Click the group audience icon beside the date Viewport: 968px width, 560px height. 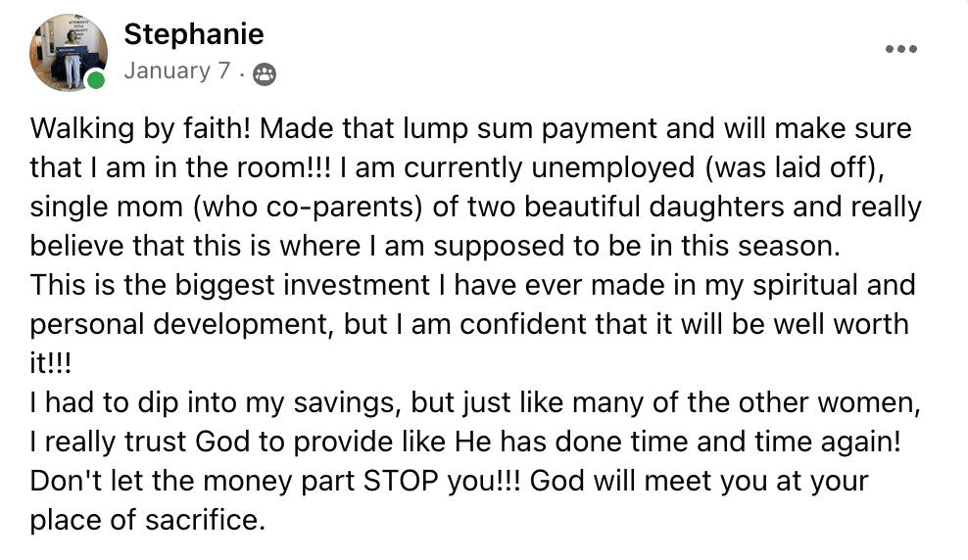click(x=265, y=74)
